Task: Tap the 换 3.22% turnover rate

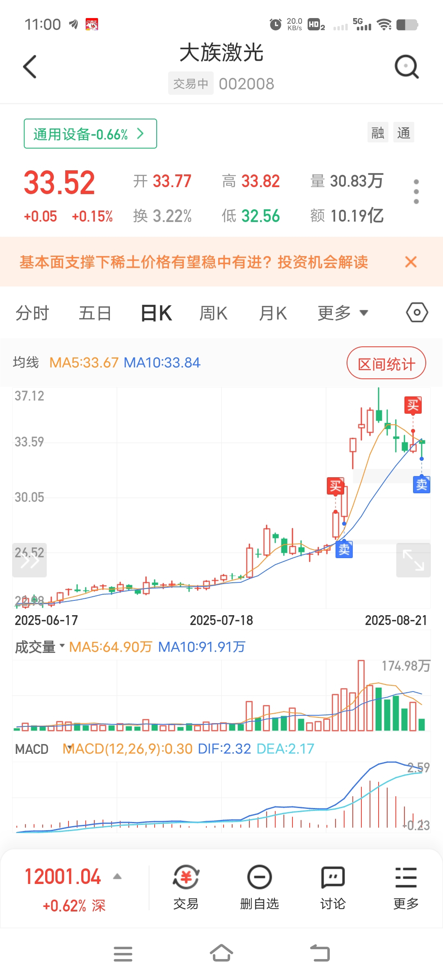Action: tap(162, 215)
